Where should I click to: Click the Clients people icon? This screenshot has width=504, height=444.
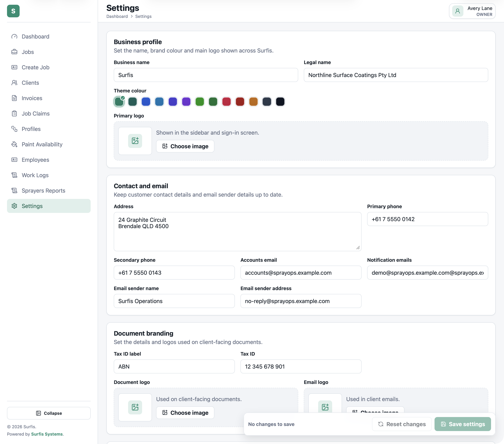[14, 83]
